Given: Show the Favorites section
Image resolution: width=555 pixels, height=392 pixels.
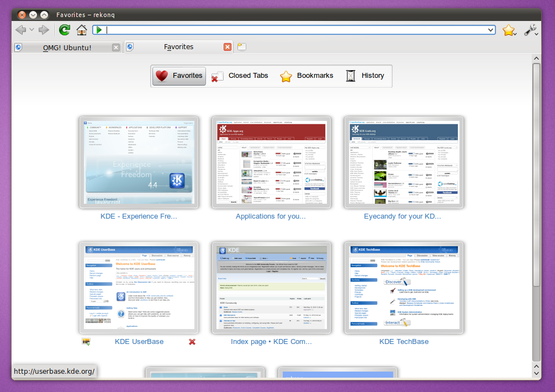Looking at the screenshot, I should point(179,76).
